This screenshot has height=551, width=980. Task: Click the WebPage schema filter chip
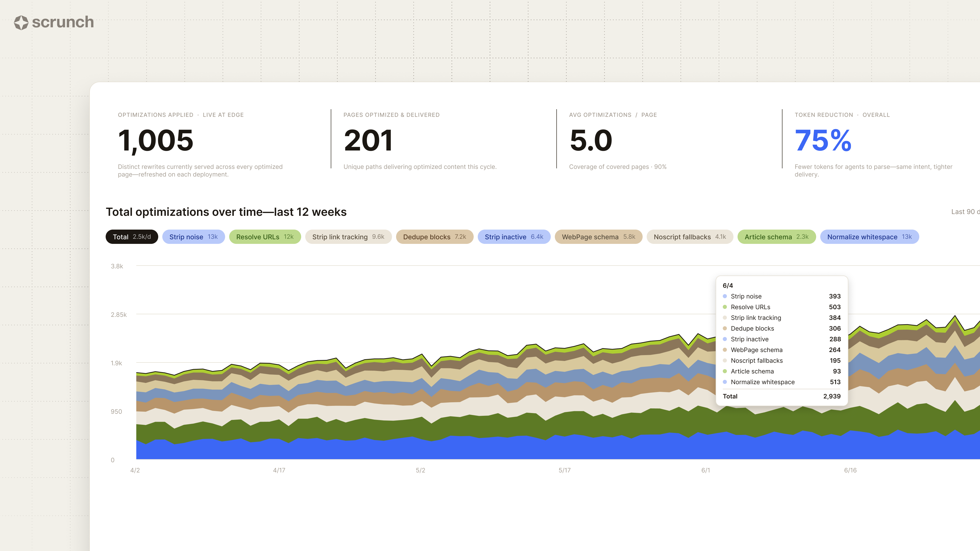(598, 237)
